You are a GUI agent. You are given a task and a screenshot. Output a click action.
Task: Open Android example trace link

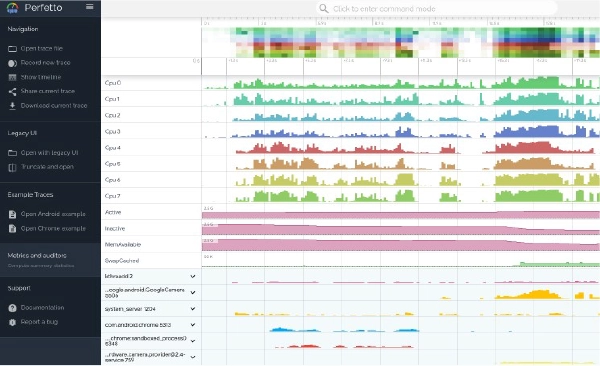click(x=53, y=214)
